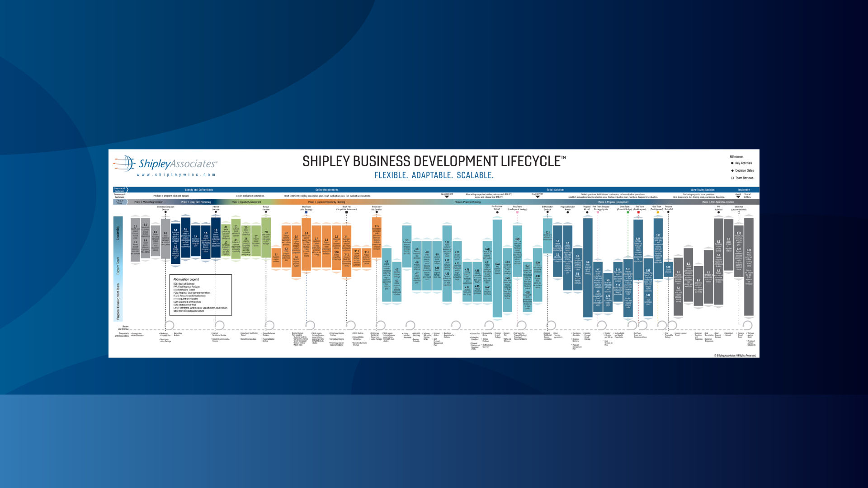The image size is (868, 488).
Task: Select the Gold Team yellow milestone marker
Action: pos(658,212)
